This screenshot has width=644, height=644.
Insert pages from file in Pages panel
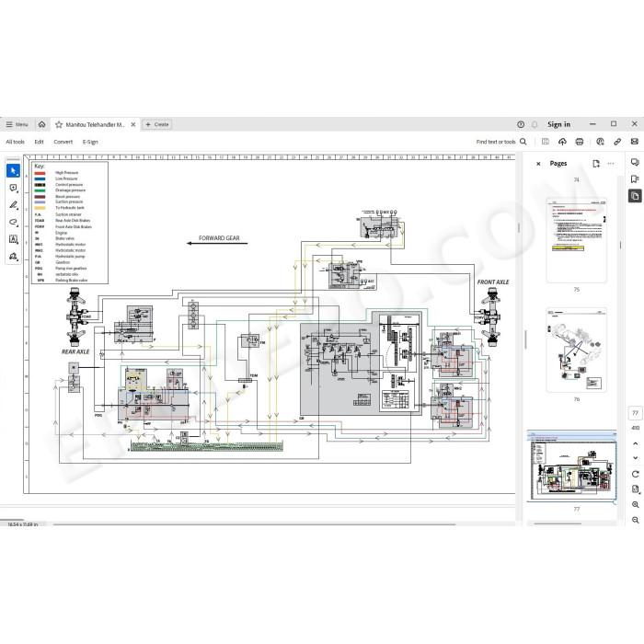click(596, 164)
